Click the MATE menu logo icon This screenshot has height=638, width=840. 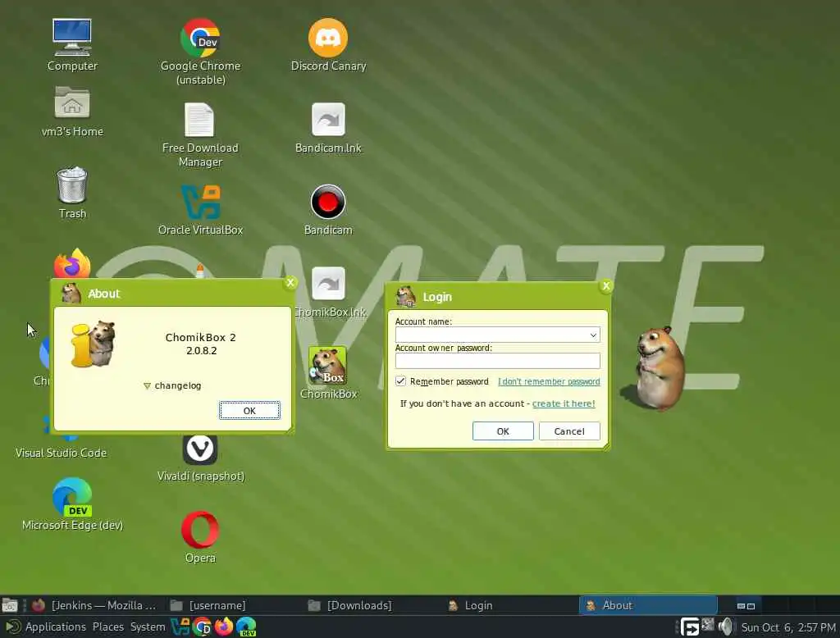pos(13,627)
